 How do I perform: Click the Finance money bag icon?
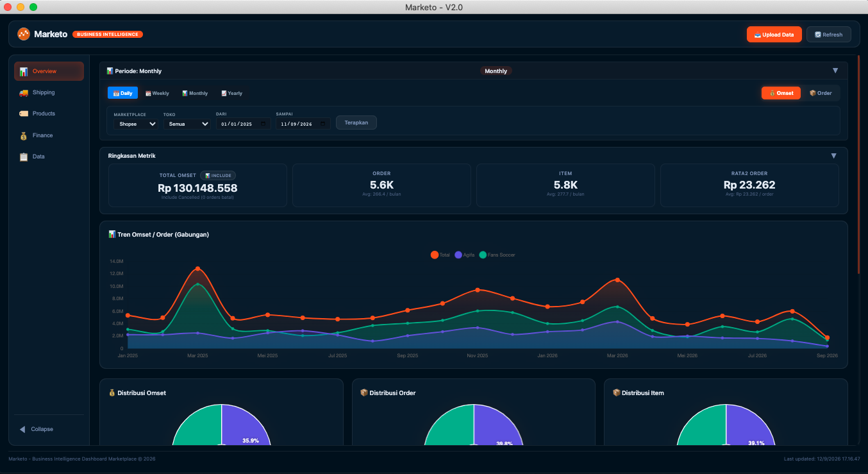pos(24,135)
